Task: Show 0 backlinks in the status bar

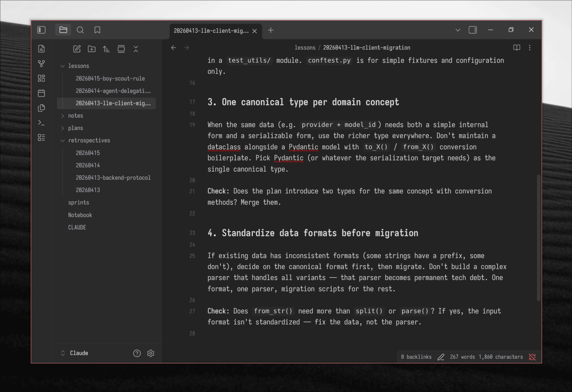Action: 416,357
